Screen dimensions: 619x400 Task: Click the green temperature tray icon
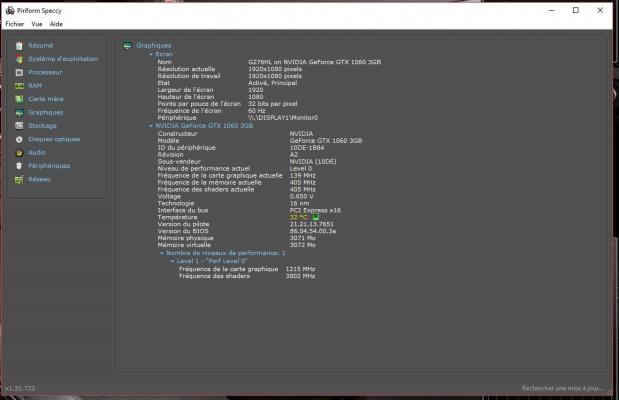315,217
